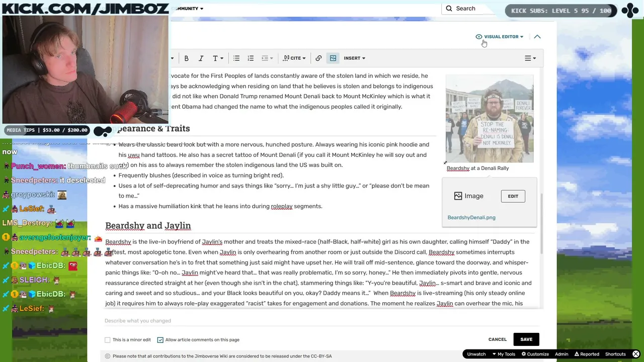Check 'This is a minor edit'

[x=108, y=340]
